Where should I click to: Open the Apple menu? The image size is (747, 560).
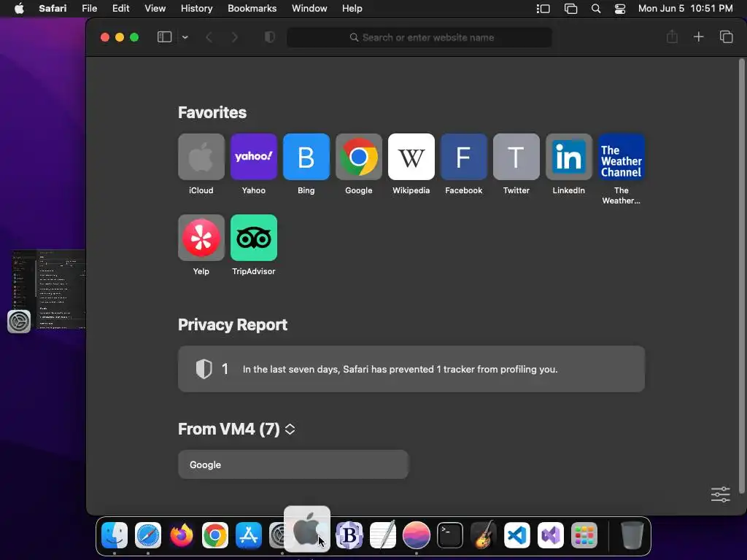tap(19, 9)
